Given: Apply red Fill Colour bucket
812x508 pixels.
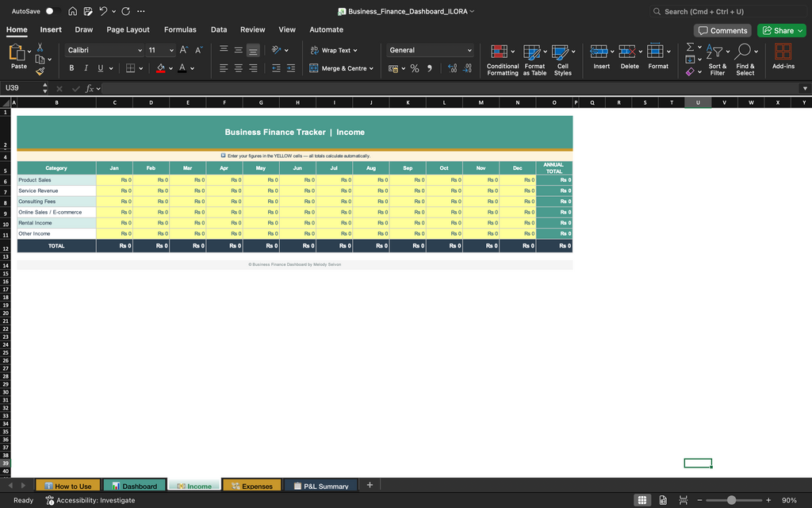Looking at the screenshot, I should pyautogui.click(x=160, y=68).
